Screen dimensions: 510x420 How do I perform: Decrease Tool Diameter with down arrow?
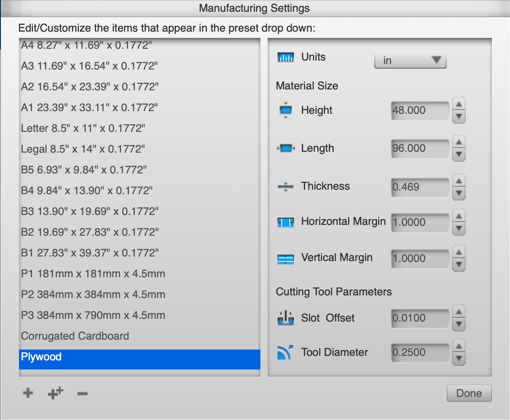tap(458, 359)
